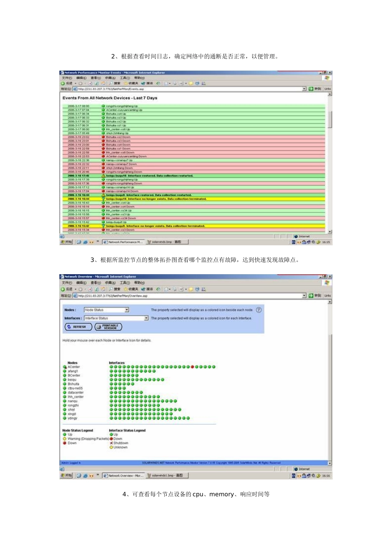
Task: Click the help question mark icon
Action: (259, 310)
